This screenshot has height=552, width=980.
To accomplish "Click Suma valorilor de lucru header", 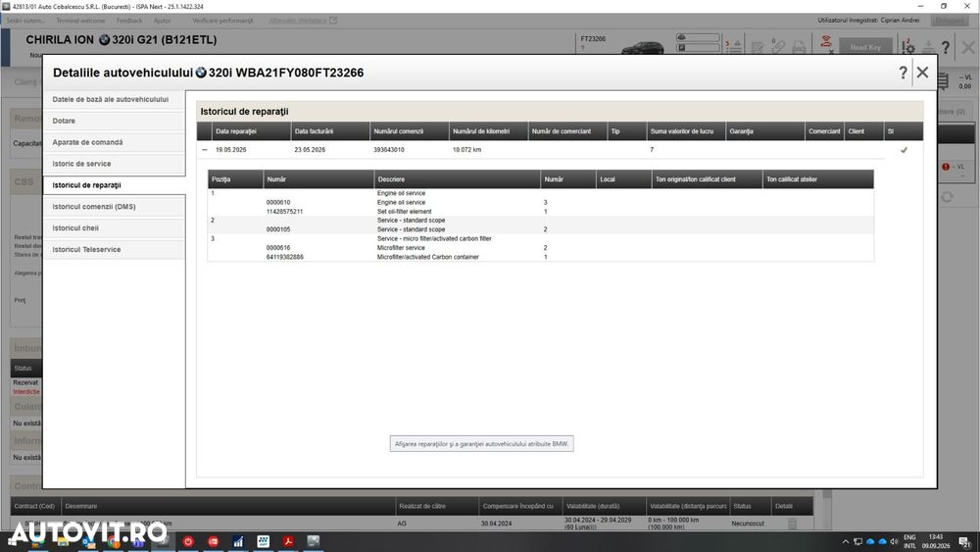I will pos(686,131).
